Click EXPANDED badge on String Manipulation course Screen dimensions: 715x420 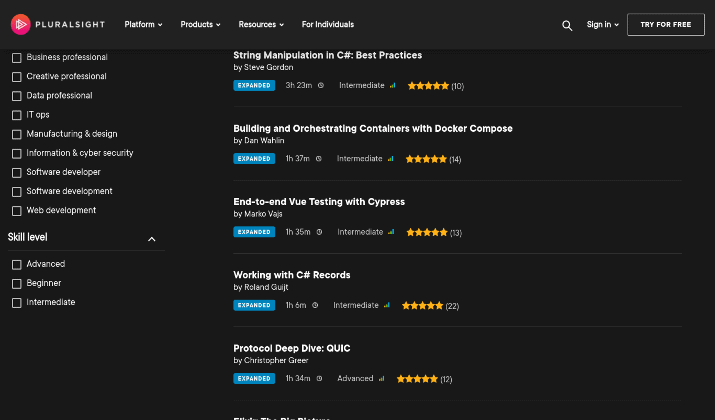click(x=254, y=85)
